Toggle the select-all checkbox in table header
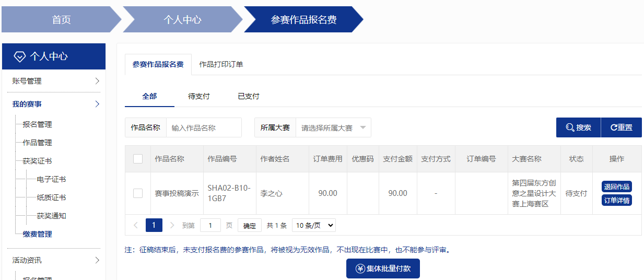Image resolution: width=644 pixels, height=280 pixels. click(138, 159)
